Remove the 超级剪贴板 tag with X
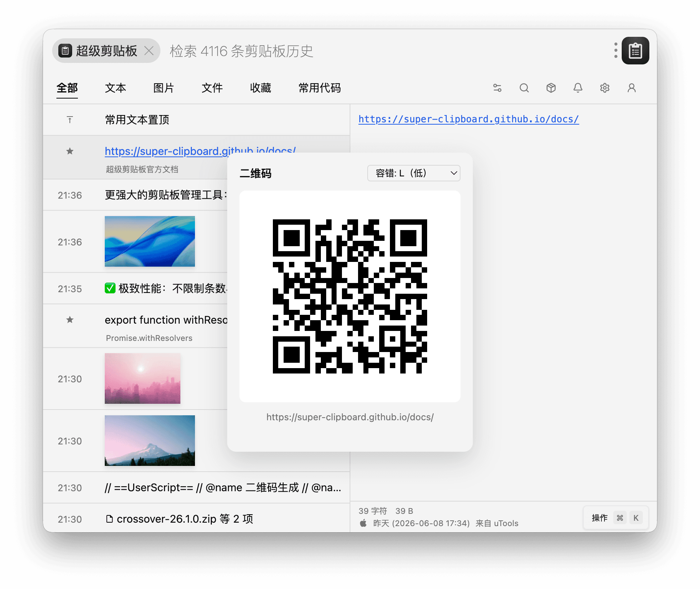700x589 pixels. coord(149,51)
